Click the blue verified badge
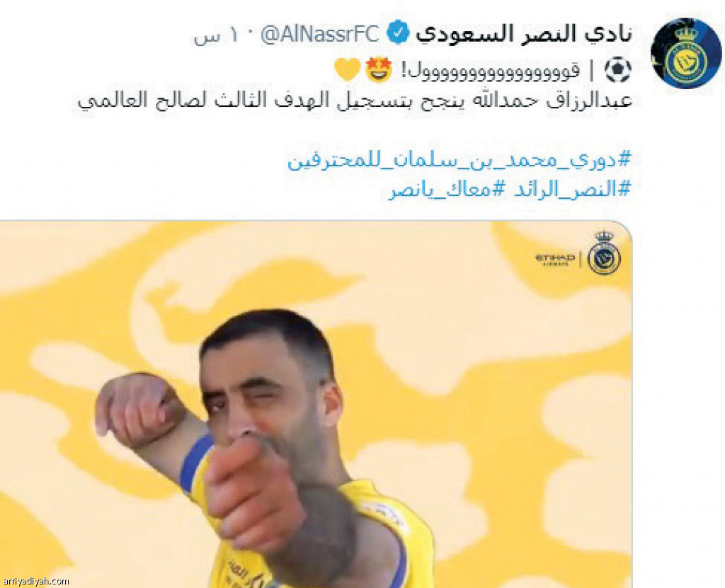Image resolution: width=725 pixels, height=588 pixels. click(x=398, y=33)
